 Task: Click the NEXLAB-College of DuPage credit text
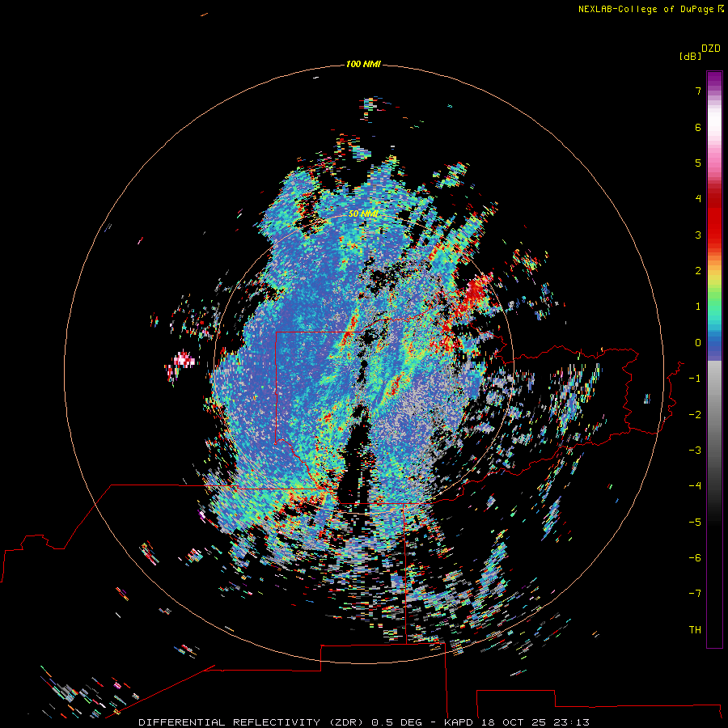[x=650, y=9]
